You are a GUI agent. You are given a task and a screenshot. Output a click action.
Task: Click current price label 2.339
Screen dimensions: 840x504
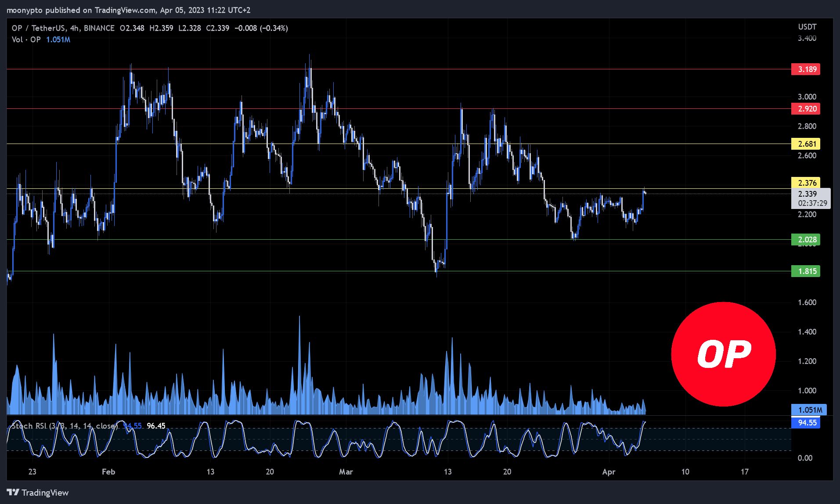[811, 198]
